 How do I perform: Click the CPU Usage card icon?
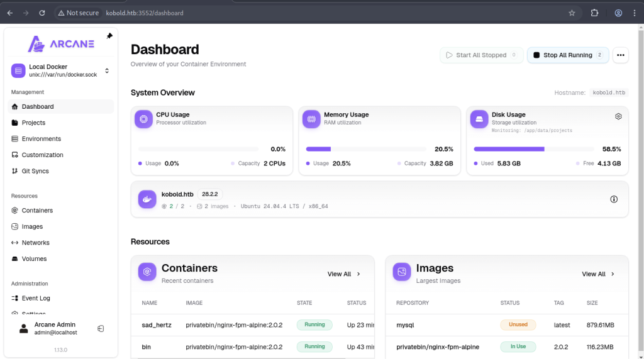143,119
